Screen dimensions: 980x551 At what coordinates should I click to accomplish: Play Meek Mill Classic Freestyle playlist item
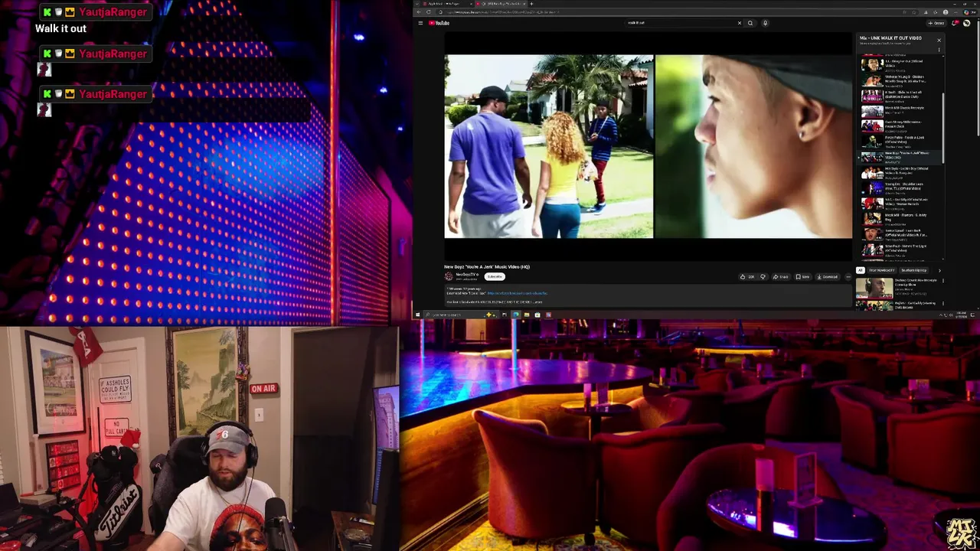point(899,111)
